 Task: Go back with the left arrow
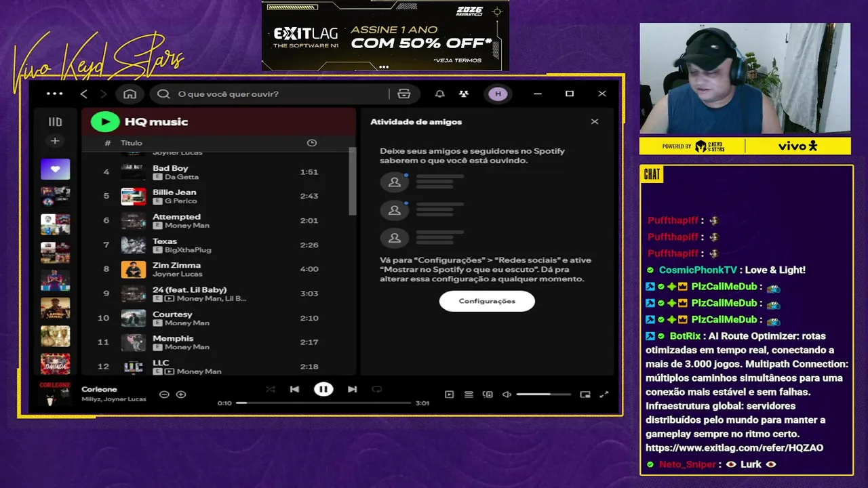point(84,94)
